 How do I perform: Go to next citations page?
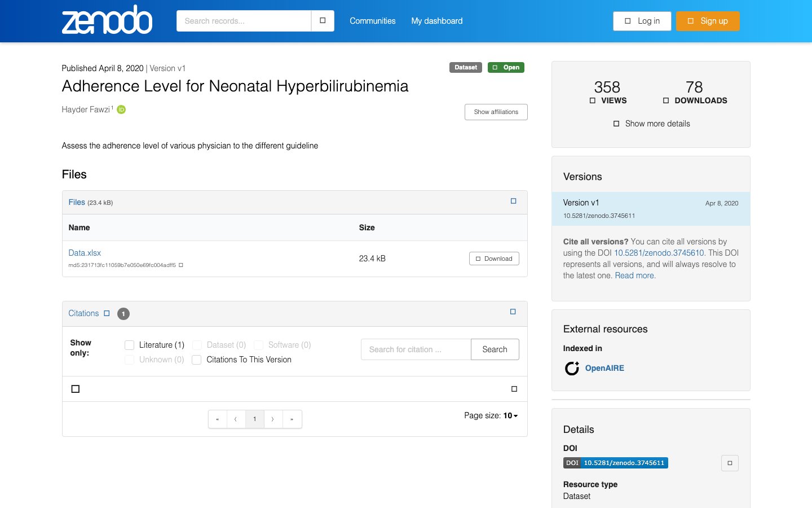pos(273,419)
